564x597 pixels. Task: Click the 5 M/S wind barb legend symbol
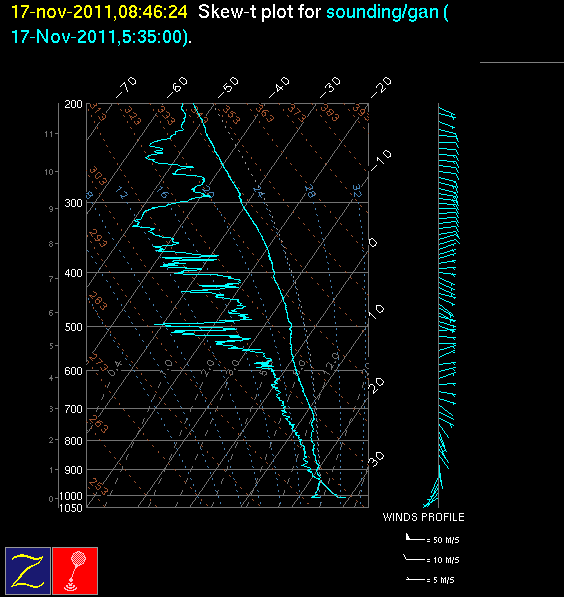coord(415,579)
